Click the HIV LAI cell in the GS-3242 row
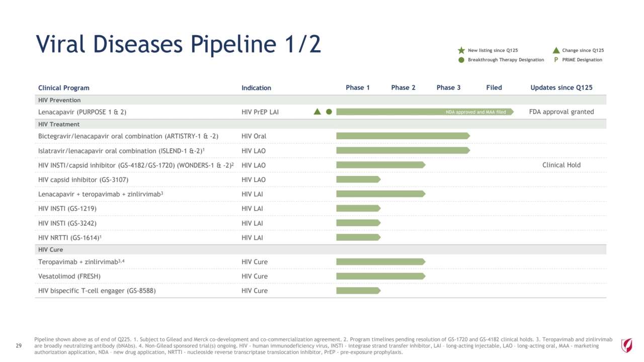 point(253,223)
